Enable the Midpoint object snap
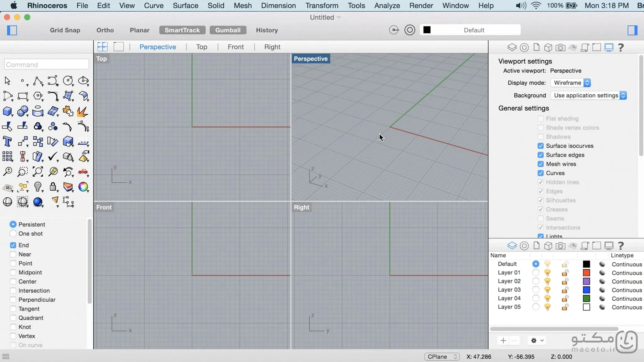The height and width of the screenshot is (362, 644). [13, 272]
